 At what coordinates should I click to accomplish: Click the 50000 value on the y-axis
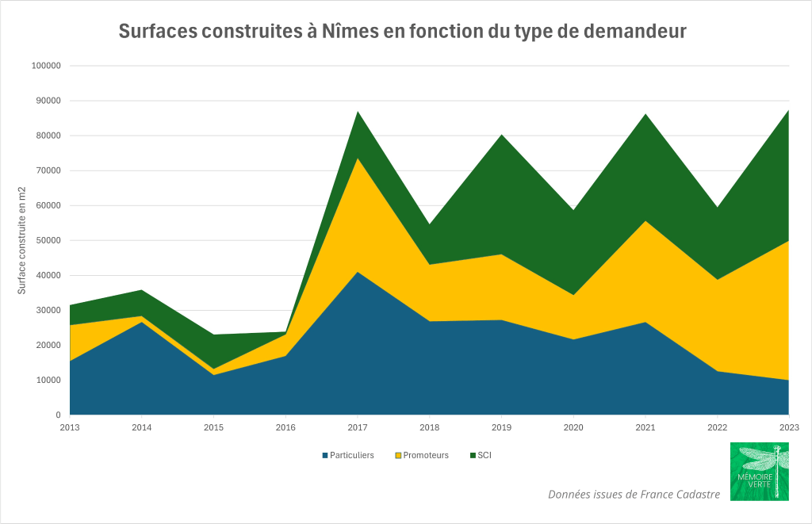point(48,240)
